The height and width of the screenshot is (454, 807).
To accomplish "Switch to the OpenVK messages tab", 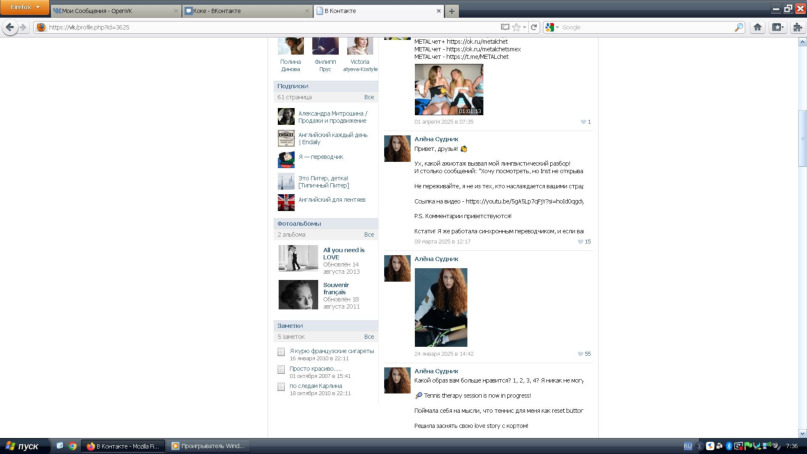I will (x=114, y=11).
